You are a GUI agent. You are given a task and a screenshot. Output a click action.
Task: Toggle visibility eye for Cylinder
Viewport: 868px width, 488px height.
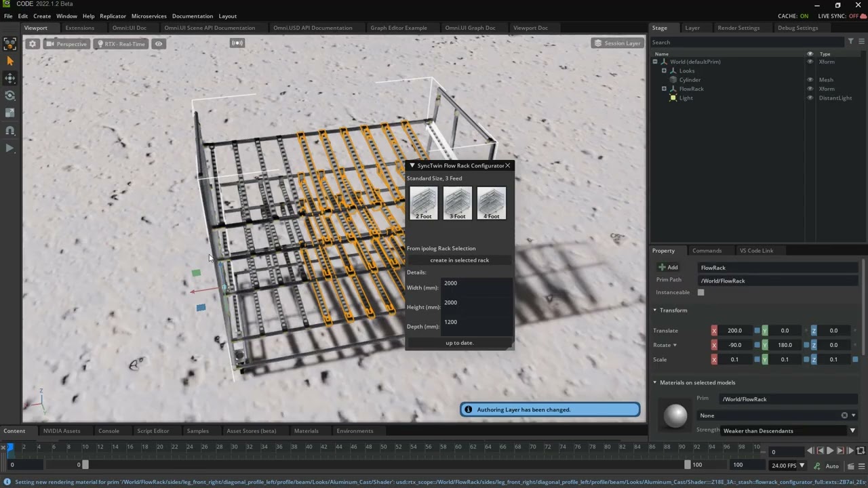coord(810,80)
